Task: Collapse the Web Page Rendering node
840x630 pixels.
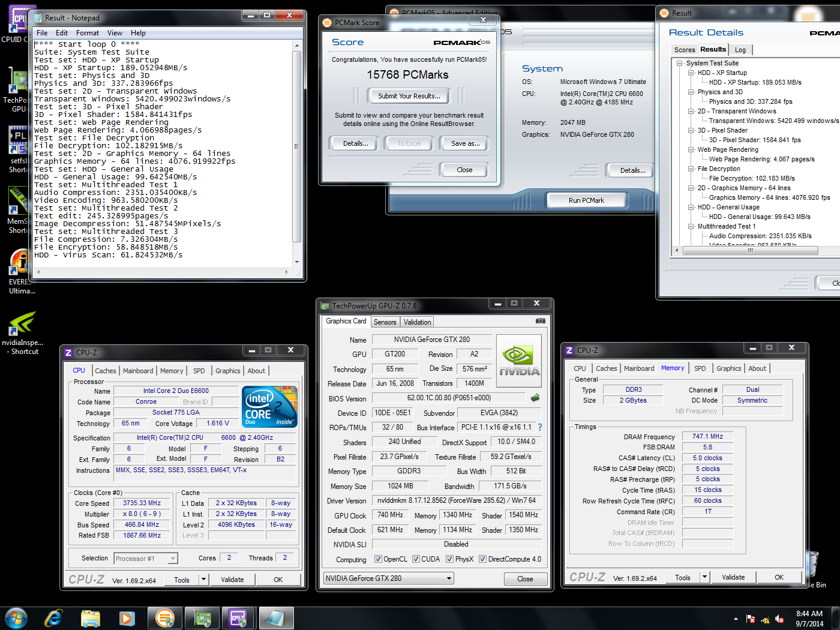Action: [691, 149]
